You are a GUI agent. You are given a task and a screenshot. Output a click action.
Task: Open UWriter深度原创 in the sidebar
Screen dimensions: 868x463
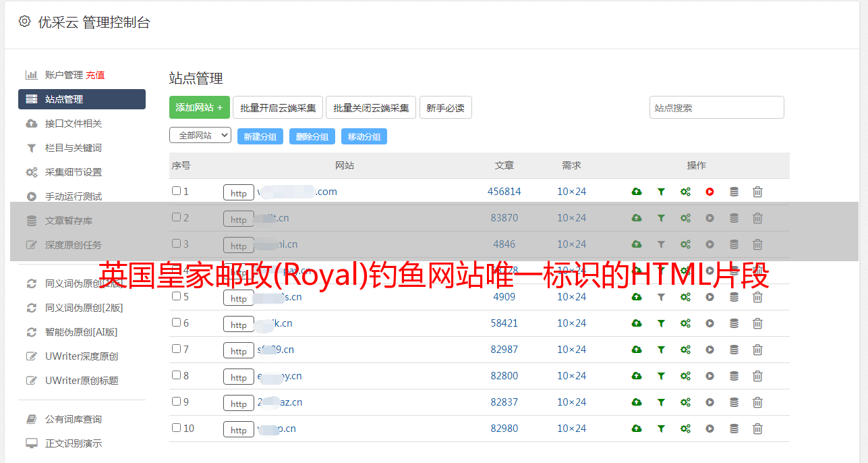point(82,356)
